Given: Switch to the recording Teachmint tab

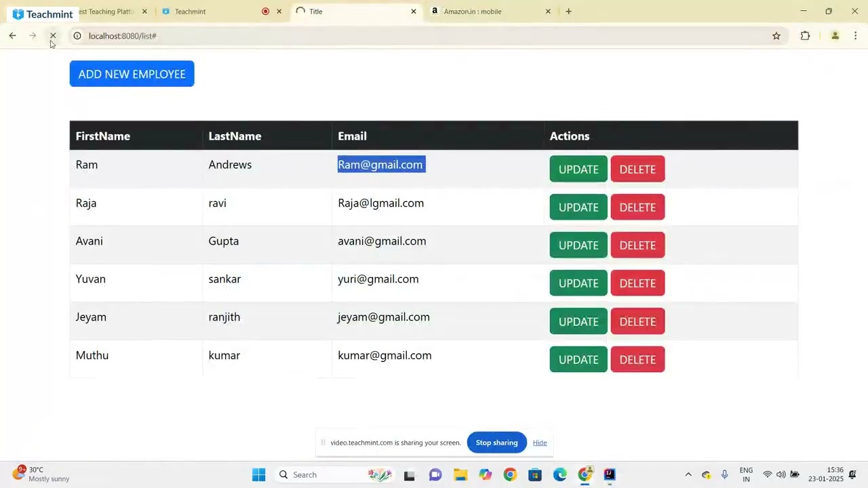Looking at the screenshot, I should point(220,12).
